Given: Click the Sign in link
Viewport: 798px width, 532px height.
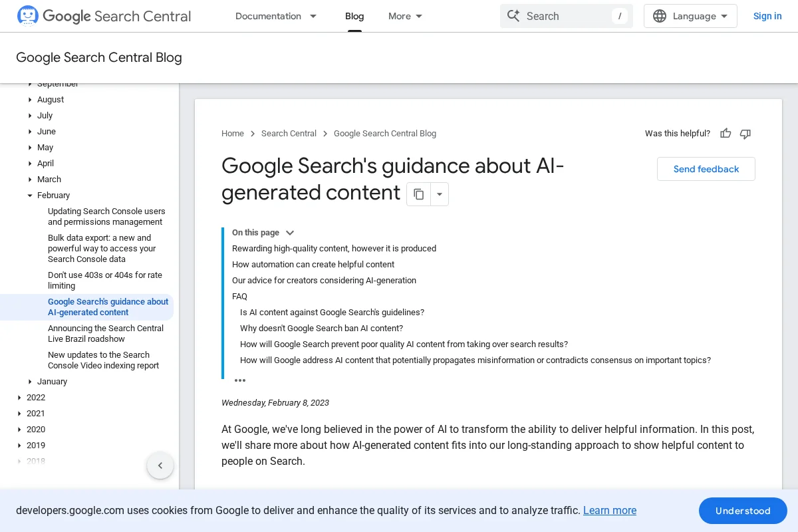Looking at the screenshot, I should 767,16.
